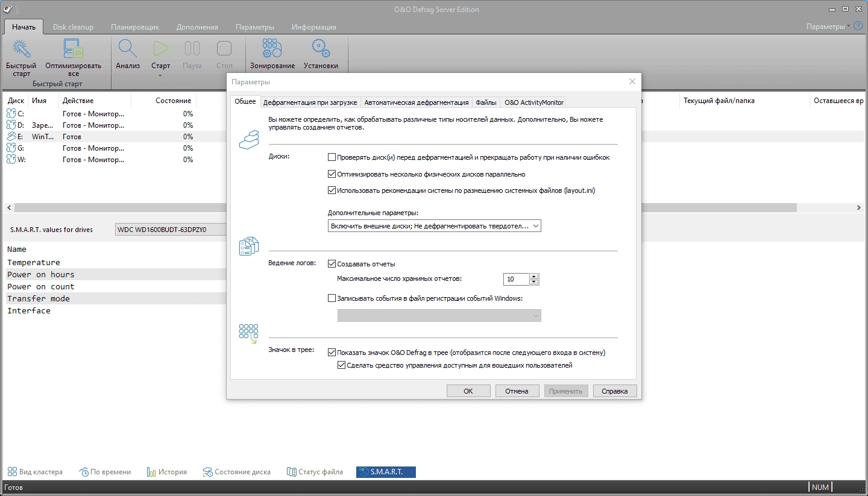The image size is (868, 496).
Task: Toggle Сделать средство управления доступным checkbox
Action: coord(342,365)
